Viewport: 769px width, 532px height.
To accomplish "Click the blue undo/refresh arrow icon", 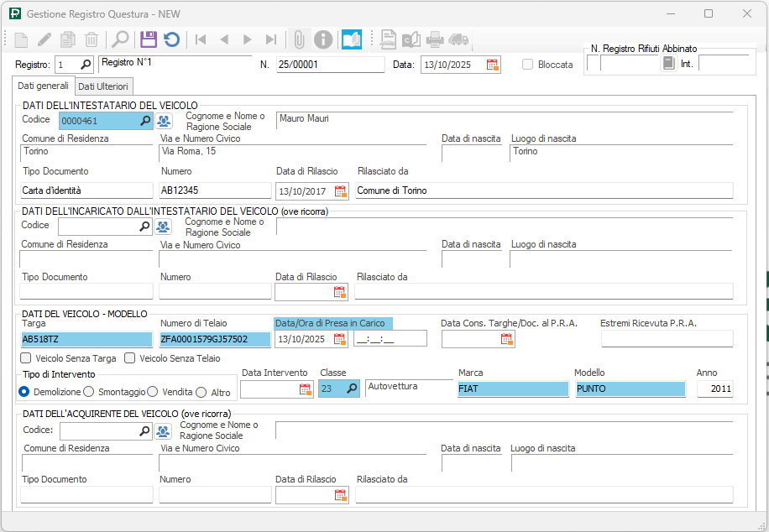I will pos(171,39).
